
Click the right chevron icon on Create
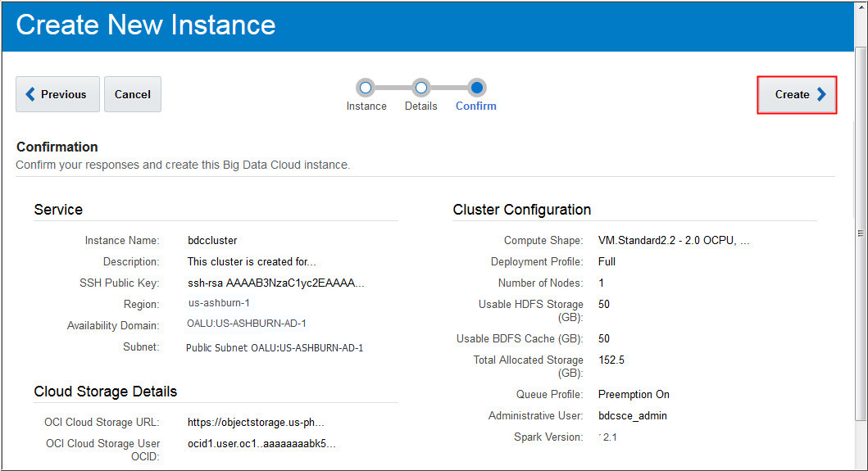821,95
